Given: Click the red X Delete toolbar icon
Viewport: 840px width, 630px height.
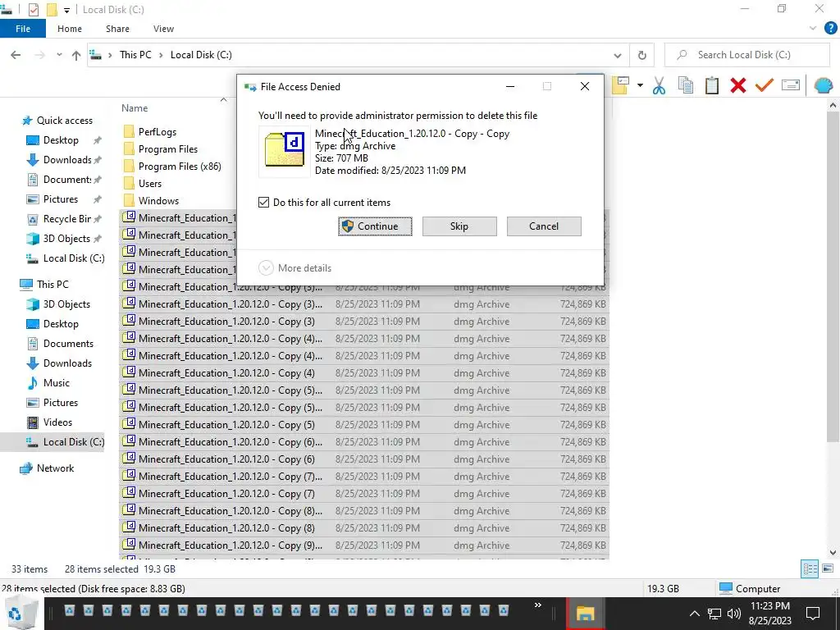Looking at the screenshot, I should click(x=737, y=85).
